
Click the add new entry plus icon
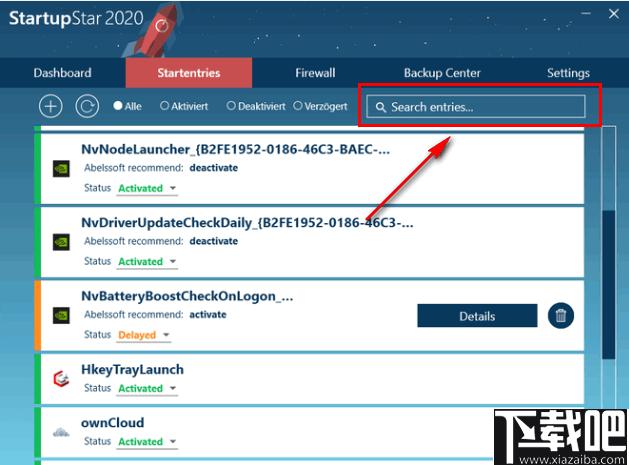pyautogui.click(x=51, y=107)
